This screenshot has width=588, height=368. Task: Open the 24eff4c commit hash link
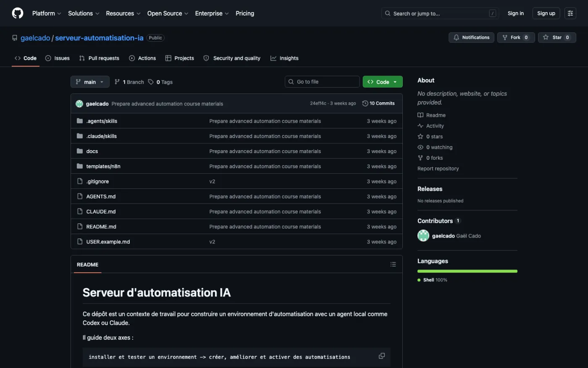pyautogui.click(x=318, y=103)
